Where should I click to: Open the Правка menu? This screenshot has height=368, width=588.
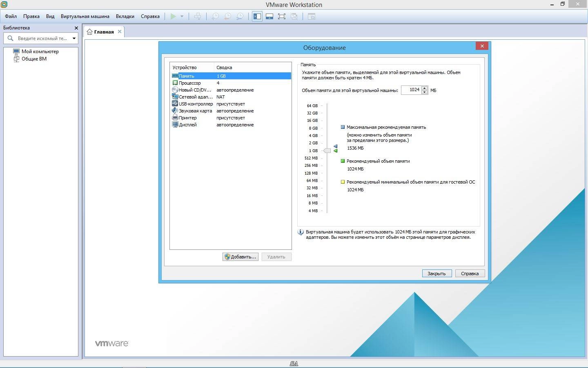31,16
